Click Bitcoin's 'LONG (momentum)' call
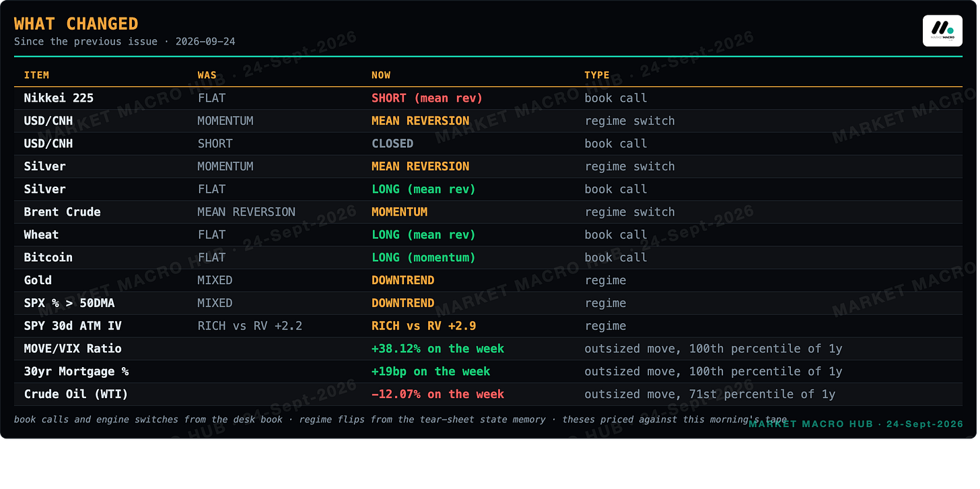This screenshot has height=489, width=980. coord(423,257)
